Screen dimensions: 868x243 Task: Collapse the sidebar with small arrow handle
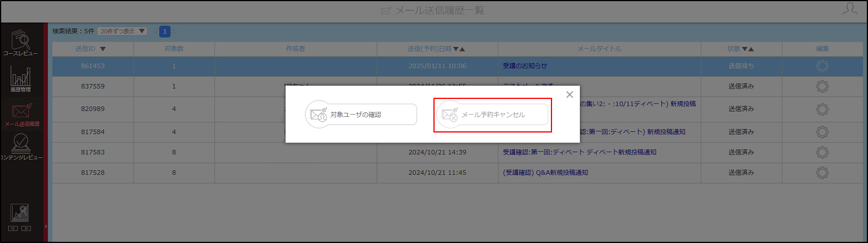[x=46, y=226]
